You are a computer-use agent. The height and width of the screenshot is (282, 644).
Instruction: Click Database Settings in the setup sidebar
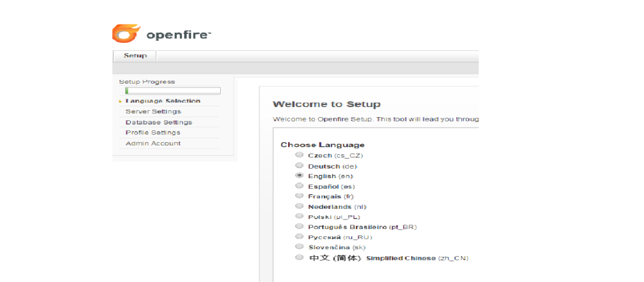tap(158, 122)
